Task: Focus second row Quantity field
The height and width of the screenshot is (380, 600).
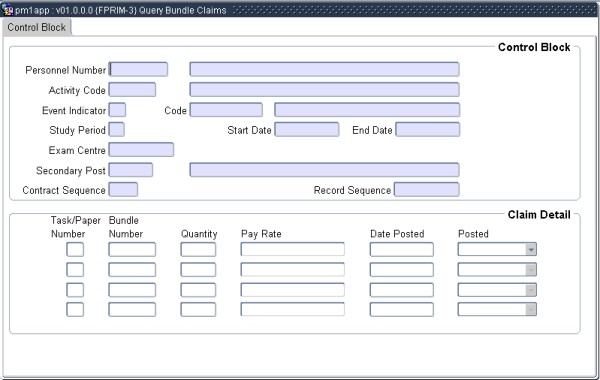Action: 198,270
